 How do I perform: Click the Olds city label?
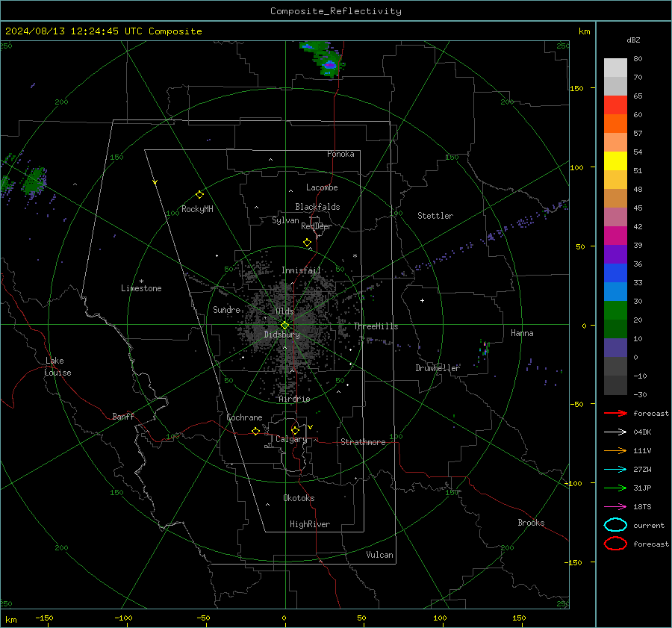click(x=284, y=311)
